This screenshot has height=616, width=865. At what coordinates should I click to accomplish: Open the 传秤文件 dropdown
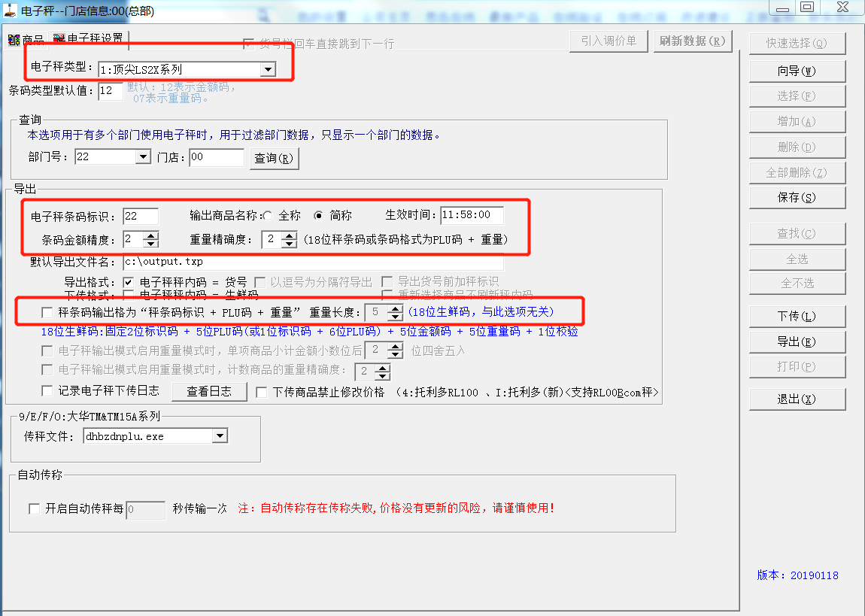[x=220, y=436]
